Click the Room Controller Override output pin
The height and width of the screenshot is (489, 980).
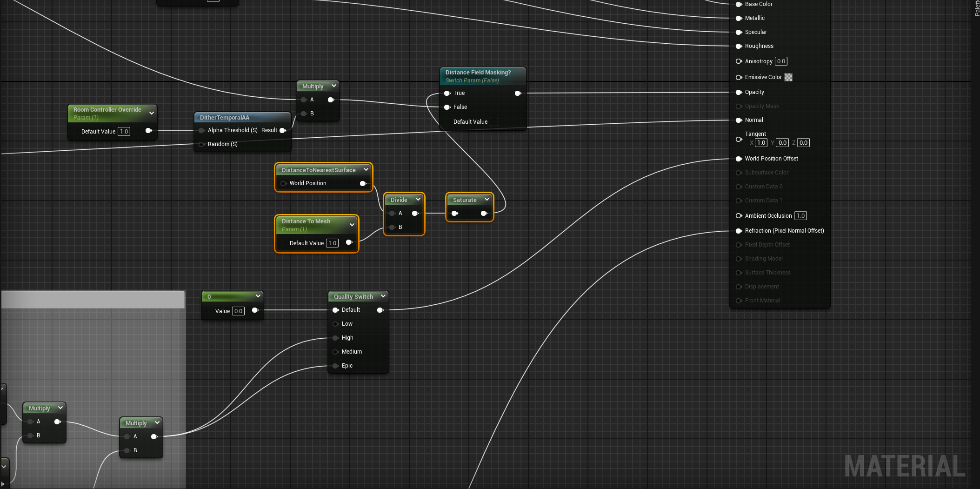tap(149, 131)
